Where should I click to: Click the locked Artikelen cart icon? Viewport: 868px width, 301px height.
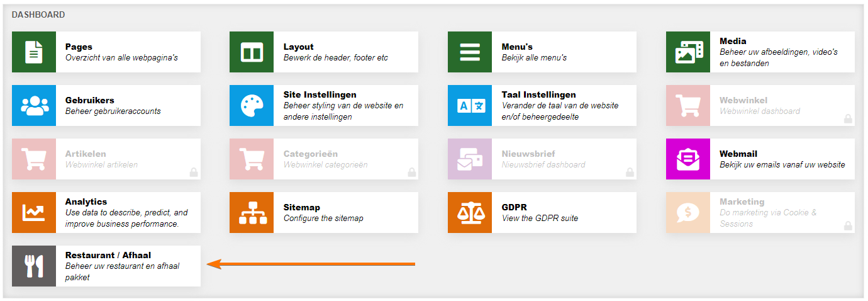[34, 159]
